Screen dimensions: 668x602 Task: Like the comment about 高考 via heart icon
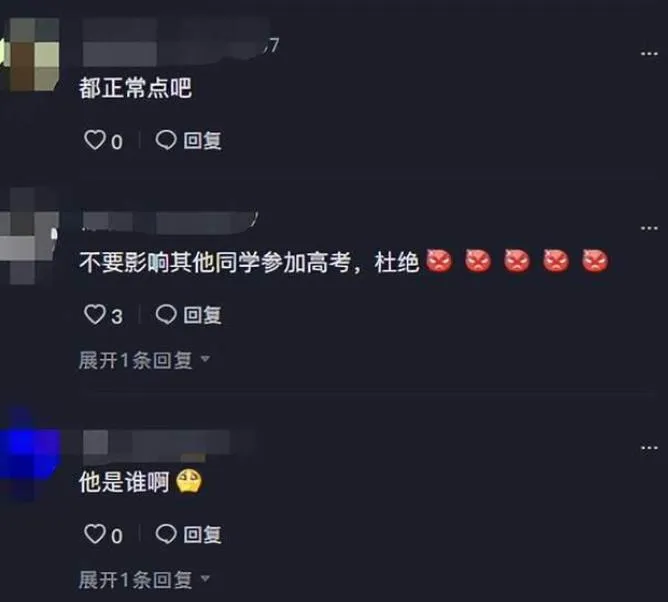coord(95,314)
